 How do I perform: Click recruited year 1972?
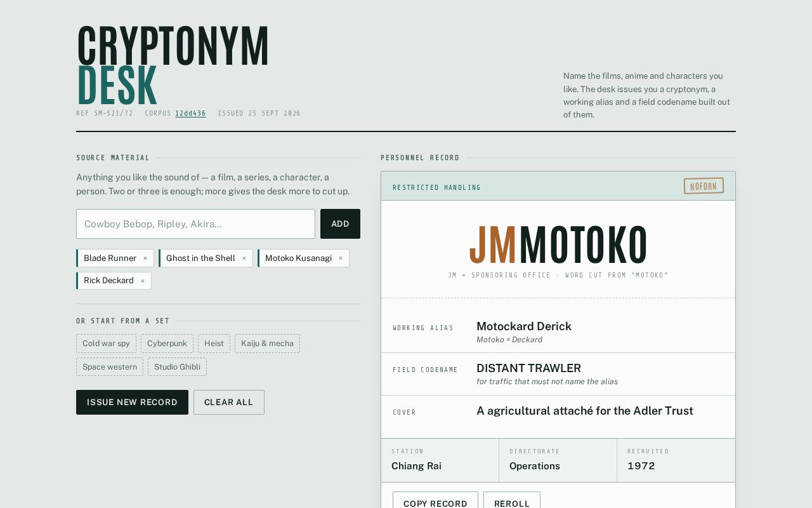coord(641,466)
